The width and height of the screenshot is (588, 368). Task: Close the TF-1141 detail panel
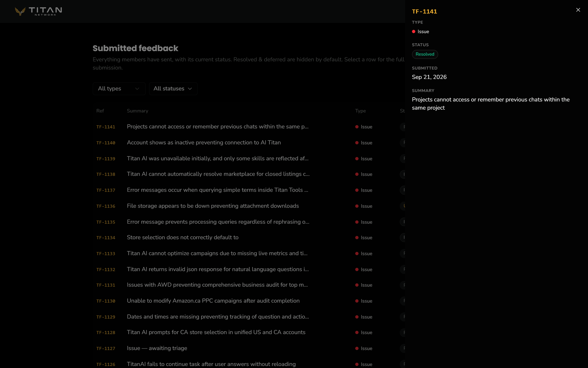(x=578, y=10)
